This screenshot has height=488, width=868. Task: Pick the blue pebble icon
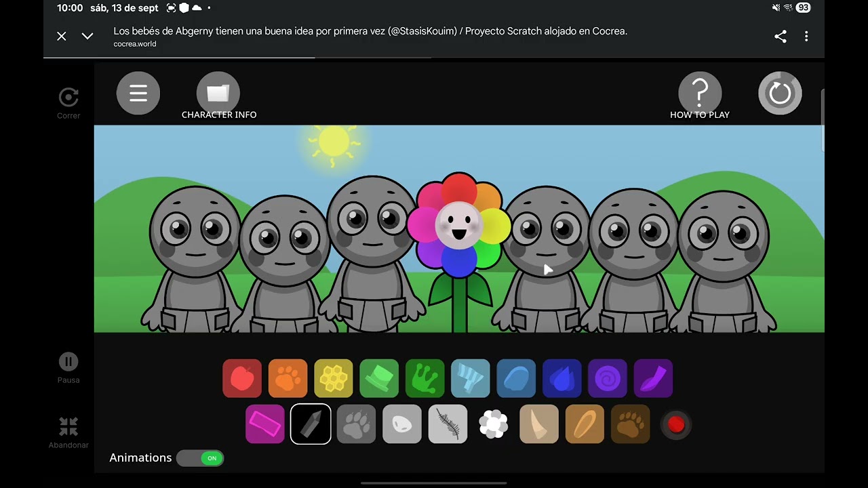click(516, 378)
